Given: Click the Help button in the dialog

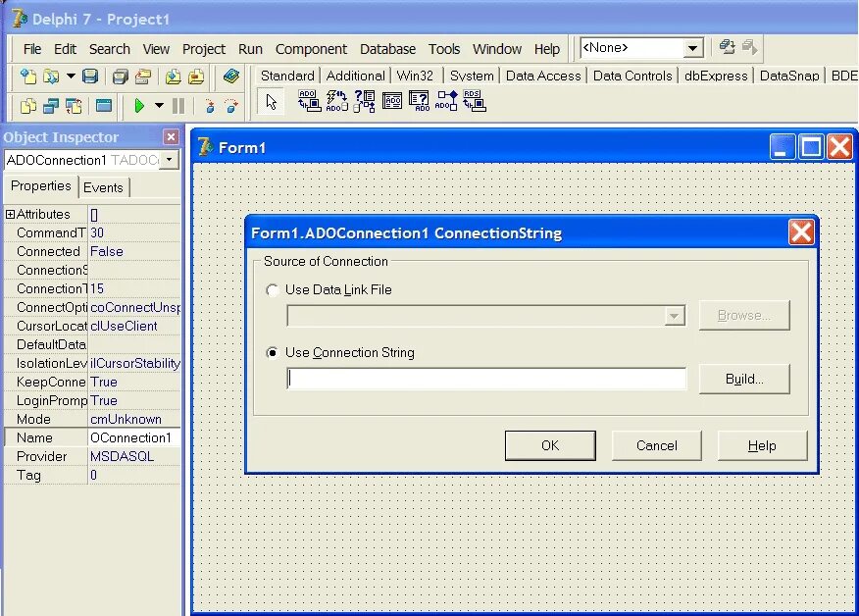Looking at the screenshot, I should tap(762, 445).
